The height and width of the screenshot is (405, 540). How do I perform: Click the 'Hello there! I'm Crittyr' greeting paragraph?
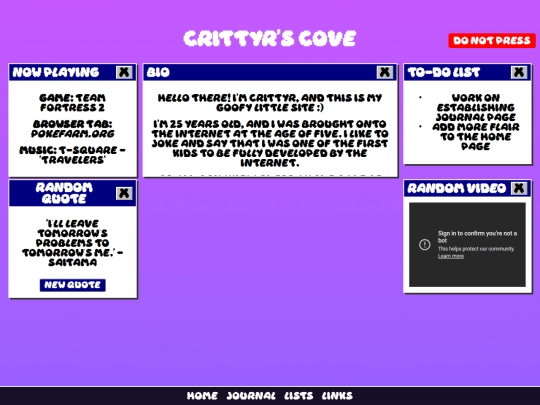point(270,103)
